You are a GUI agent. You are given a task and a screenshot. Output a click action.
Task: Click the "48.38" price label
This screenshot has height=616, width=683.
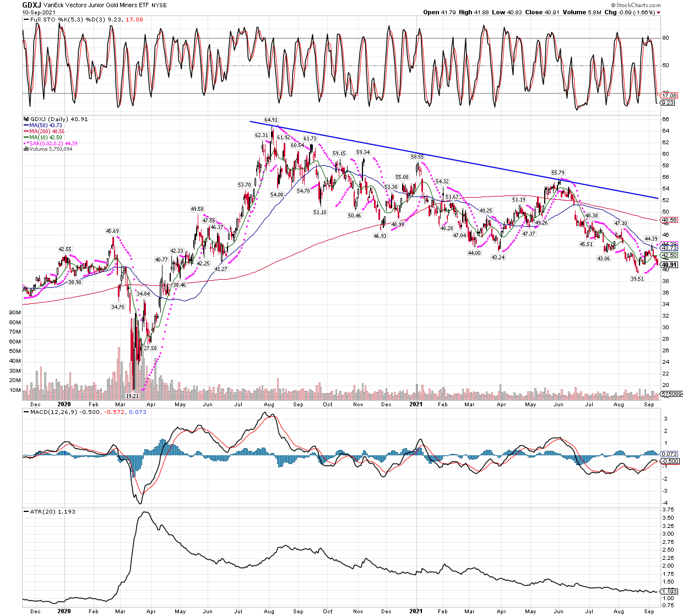[591, 216]
